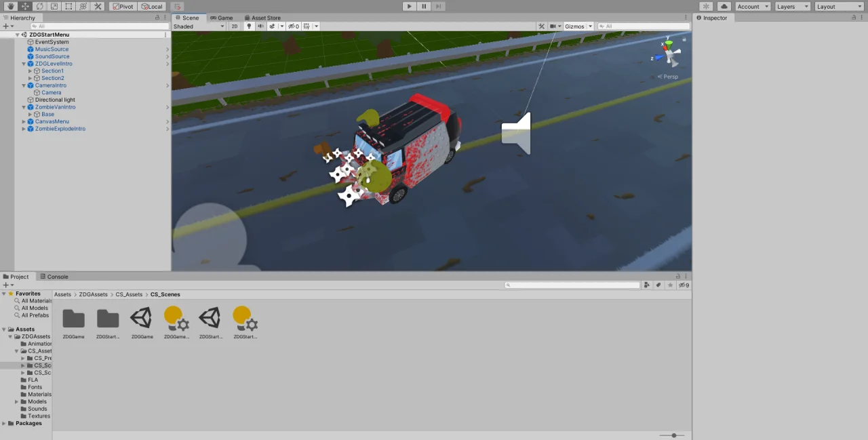Step one frame forward

(x=439, y=6)
